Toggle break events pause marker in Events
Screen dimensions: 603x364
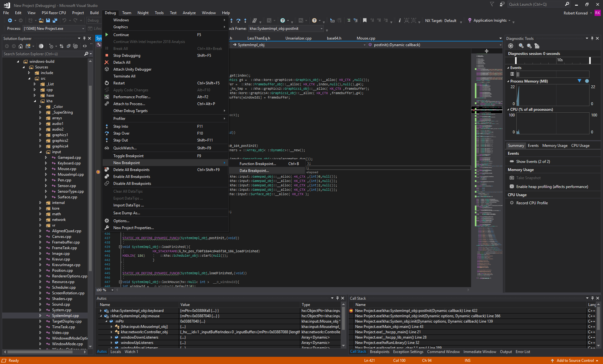pos(512,74)
